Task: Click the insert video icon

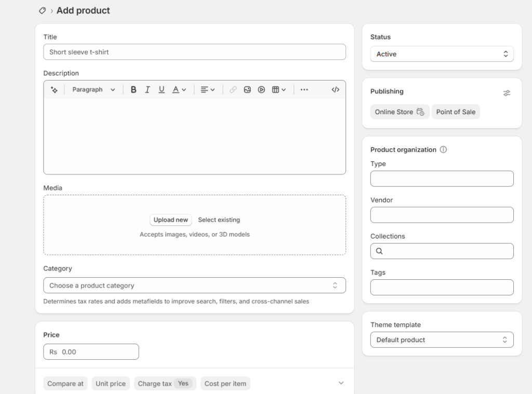Action: click(x=261, y=89)
